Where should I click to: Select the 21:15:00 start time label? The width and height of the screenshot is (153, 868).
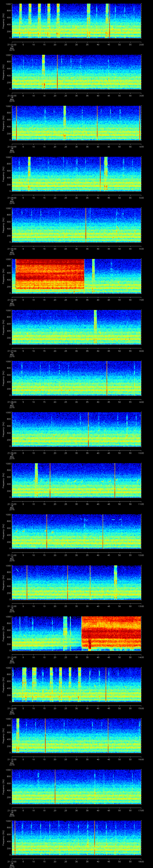click(12, 760)
